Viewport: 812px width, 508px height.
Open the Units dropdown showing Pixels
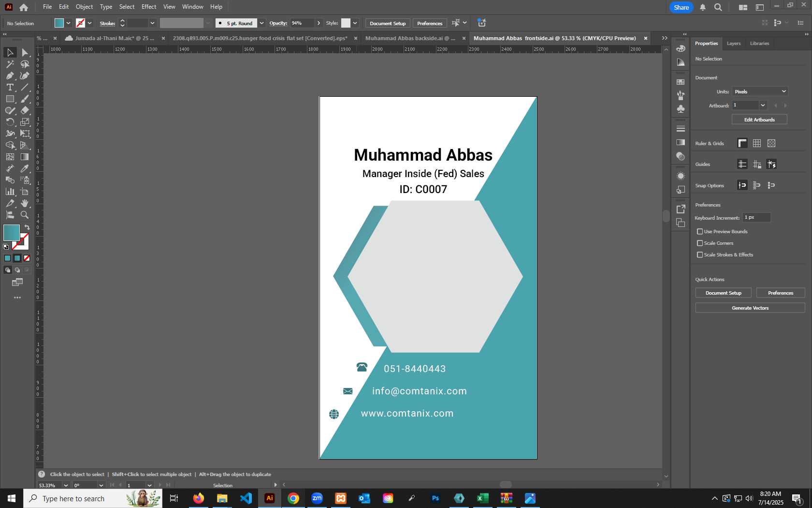[x=760, y=91]
